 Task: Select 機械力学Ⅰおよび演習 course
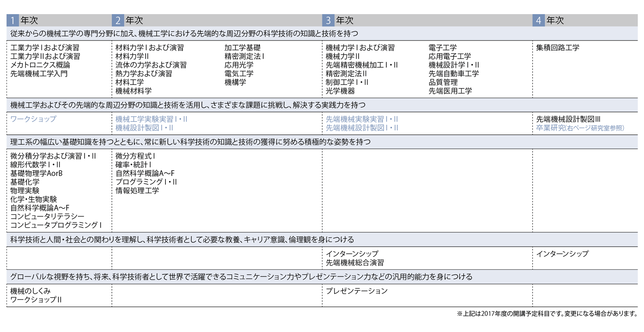pos(360,47)
